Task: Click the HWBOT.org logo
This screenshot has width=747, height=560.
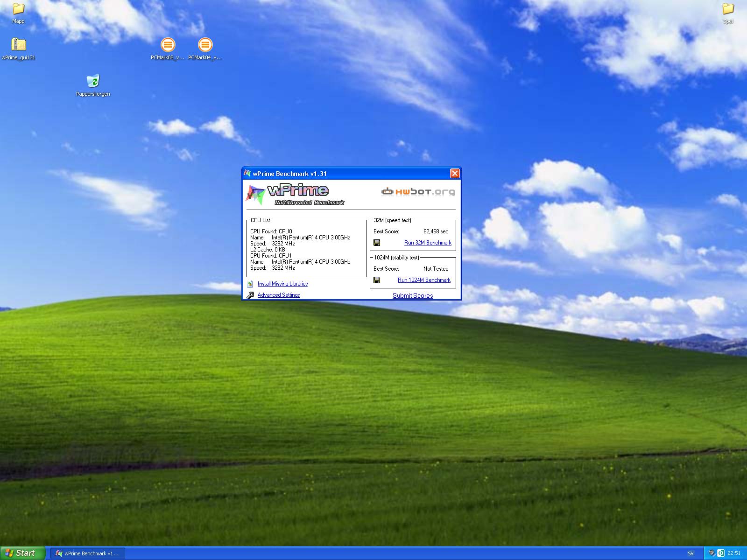Action: 418,191
